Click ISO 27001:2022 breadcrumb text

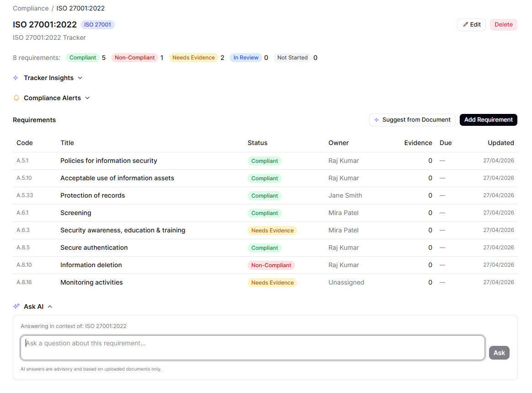pyautogui.click(x=81, y=8)
